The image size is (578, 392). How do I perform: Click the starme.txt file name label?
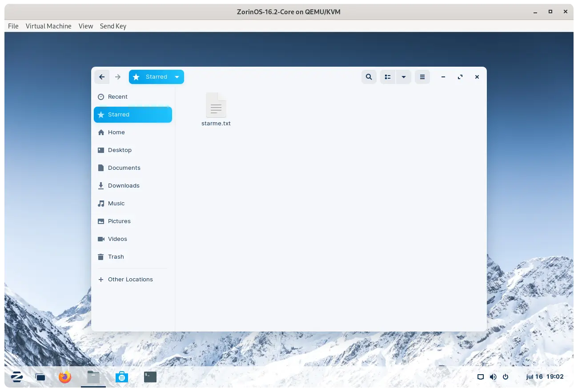point(216,124)
